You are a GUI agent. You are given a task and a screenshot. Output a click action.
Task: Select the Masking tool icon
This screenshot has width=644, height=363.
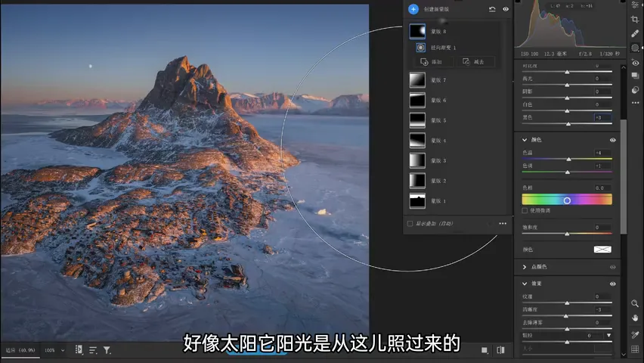635,48
